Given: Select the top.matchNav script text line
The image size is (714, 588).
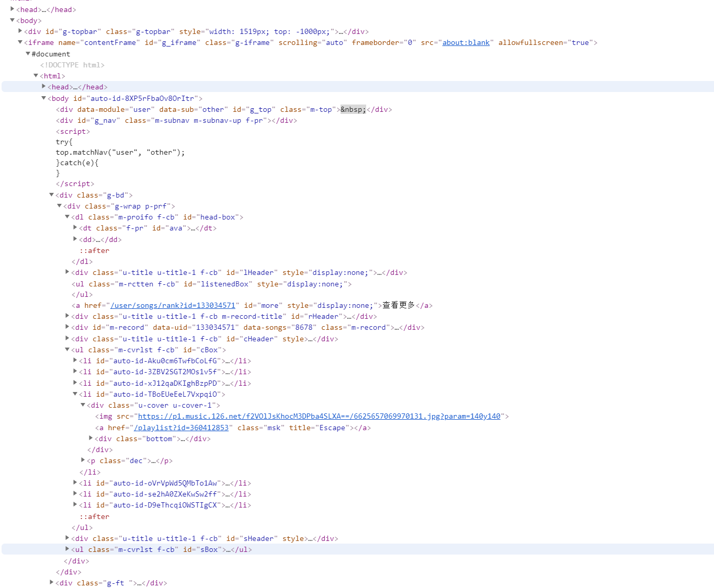Looking at the screenshot, I should tap(120, 152).
